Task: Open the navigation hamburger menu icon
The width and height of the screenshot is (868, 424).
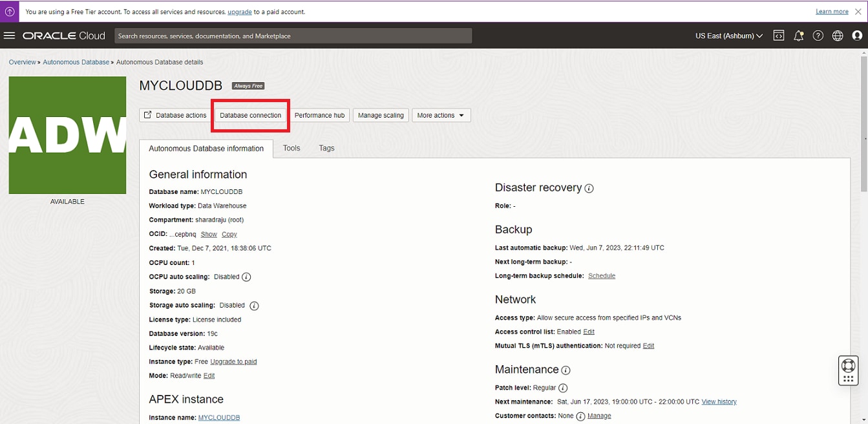Action: (x=10, y=36)
